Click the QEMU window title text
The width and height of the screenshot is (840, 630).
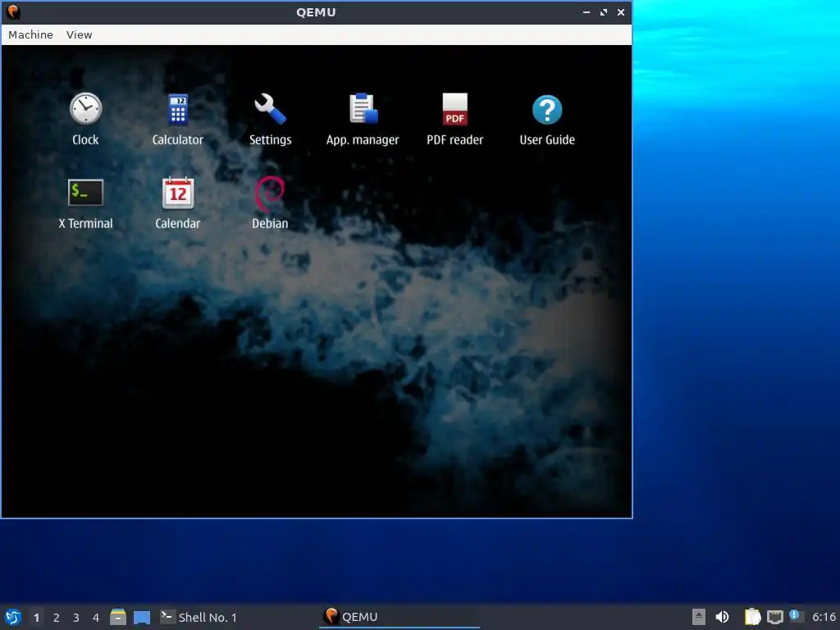(316, 12)
